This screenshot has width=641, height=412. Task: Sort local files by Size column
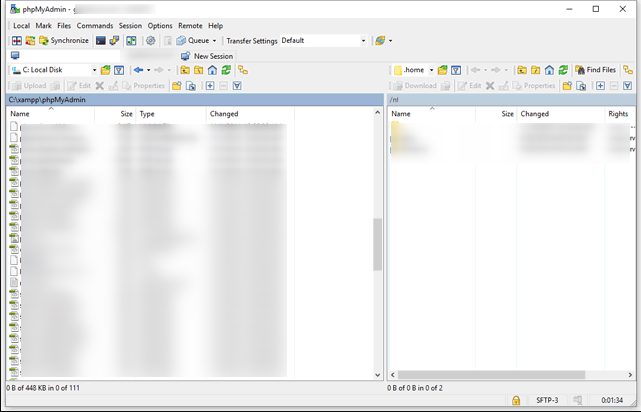(x=115, y=114)
